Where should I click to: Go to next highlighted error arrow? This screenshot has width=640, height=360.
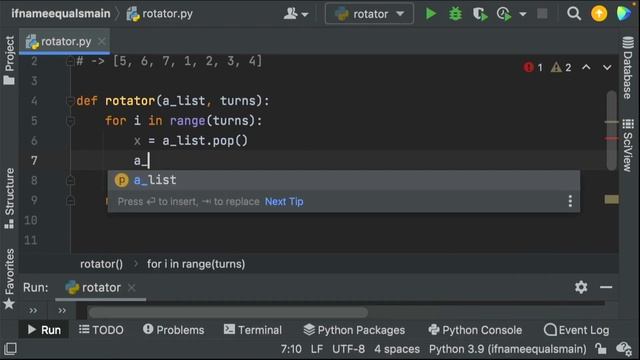(607, 67)
